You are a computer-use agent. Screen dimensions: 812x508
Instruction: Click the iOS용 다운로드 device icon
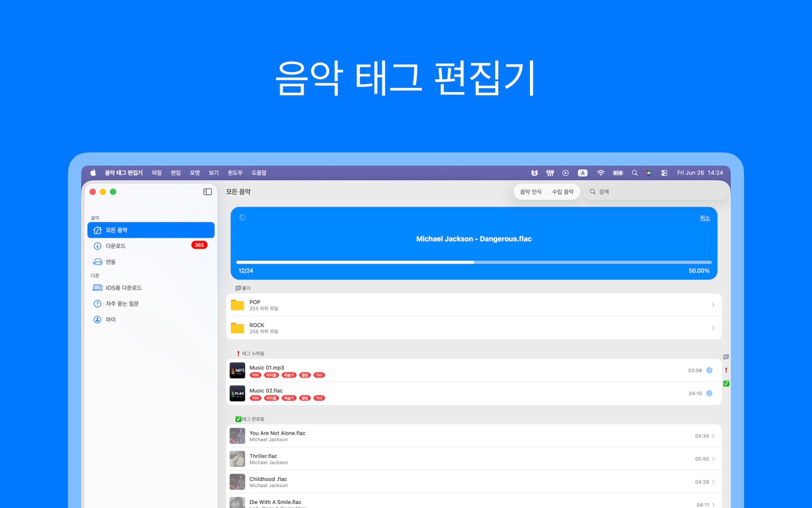click(x=98, y=288)
